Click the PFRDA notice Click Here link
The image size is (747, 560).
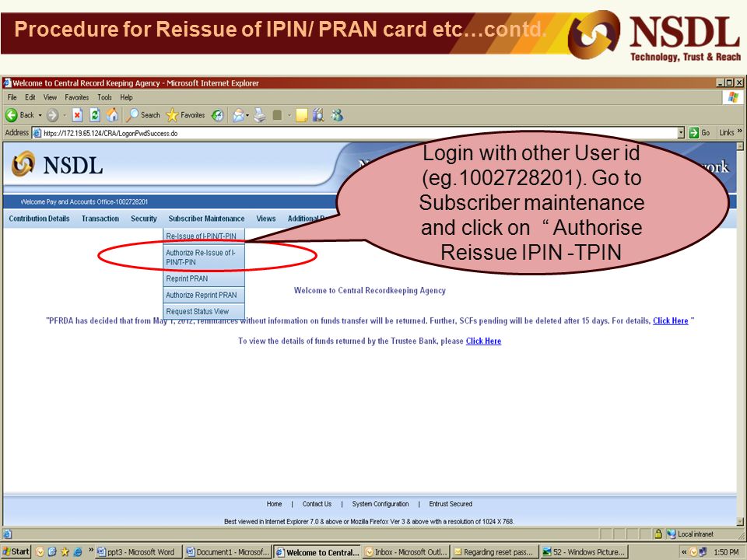click(670, 320)
